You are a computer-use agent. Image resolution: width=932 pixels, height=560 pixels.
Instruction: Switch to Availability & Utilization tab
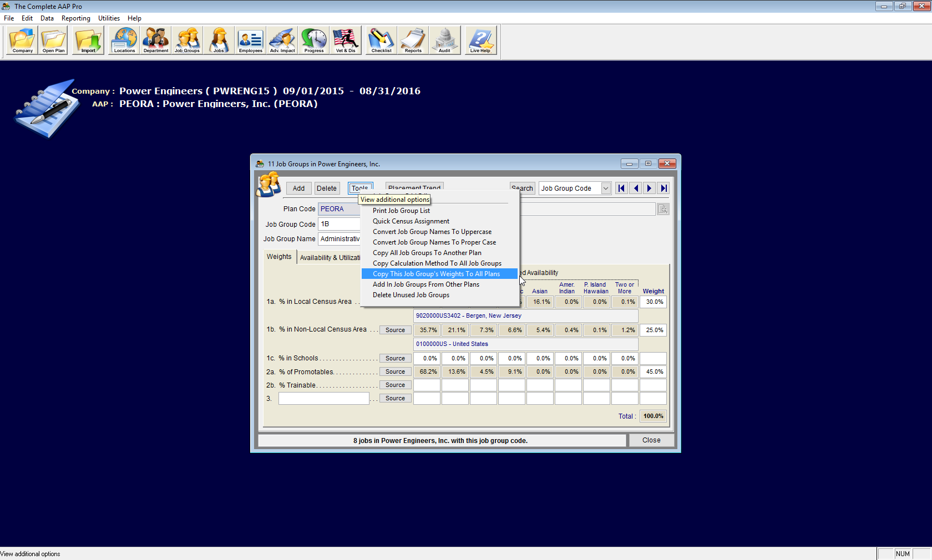[x=330, y=258]
